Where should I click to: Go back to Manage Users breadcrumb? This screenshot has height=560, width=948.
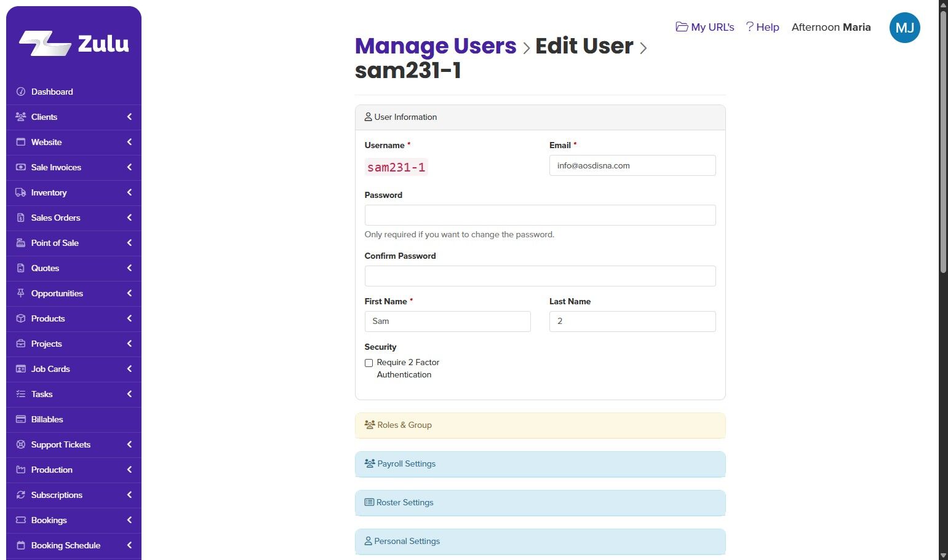pyautogui.click(x=435, y=46)
